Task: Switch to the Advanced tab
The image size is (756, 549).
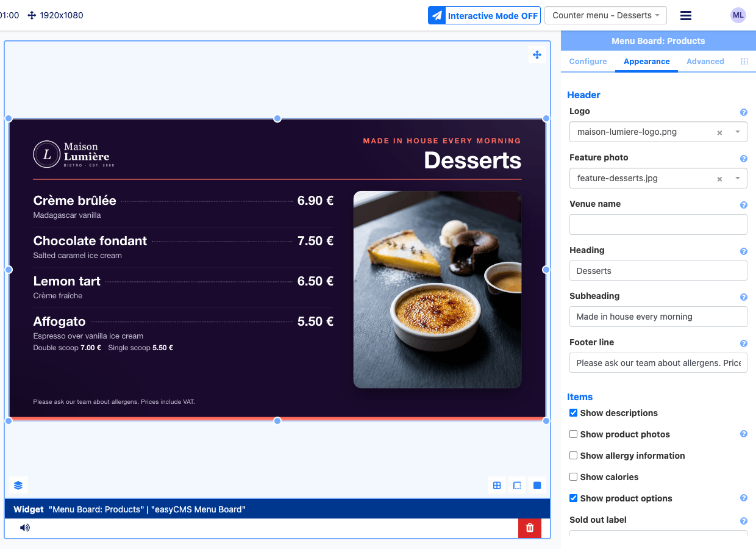Action: [x=705, y=61]
